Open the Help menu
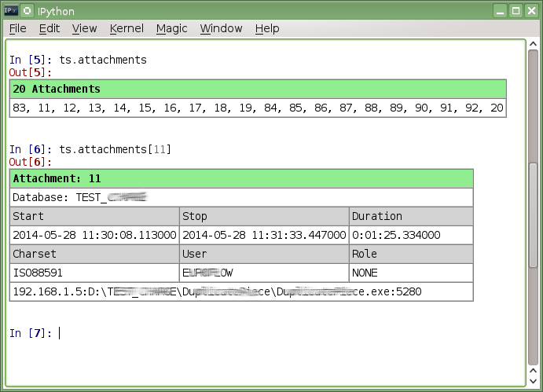 (x=267, y=28)
